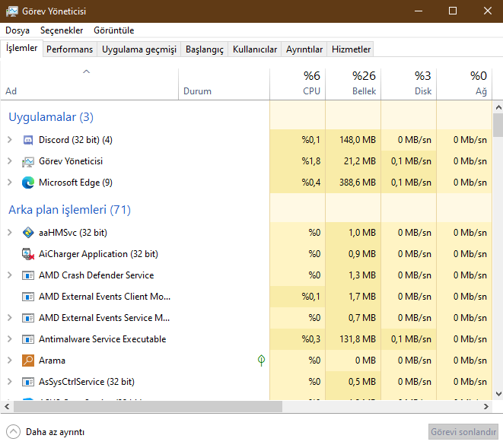Viewport: 503px width, 448px height.
Task: Click the Görev Yöneticisi process icon
Action: (x=28, y=161)
